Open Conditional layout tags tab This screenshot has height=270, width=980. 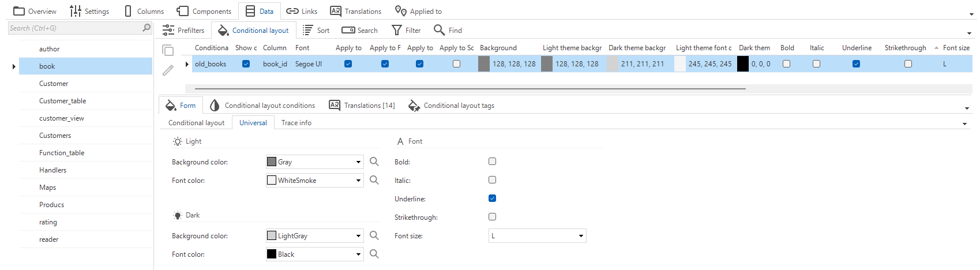click(x=451, y=105)
